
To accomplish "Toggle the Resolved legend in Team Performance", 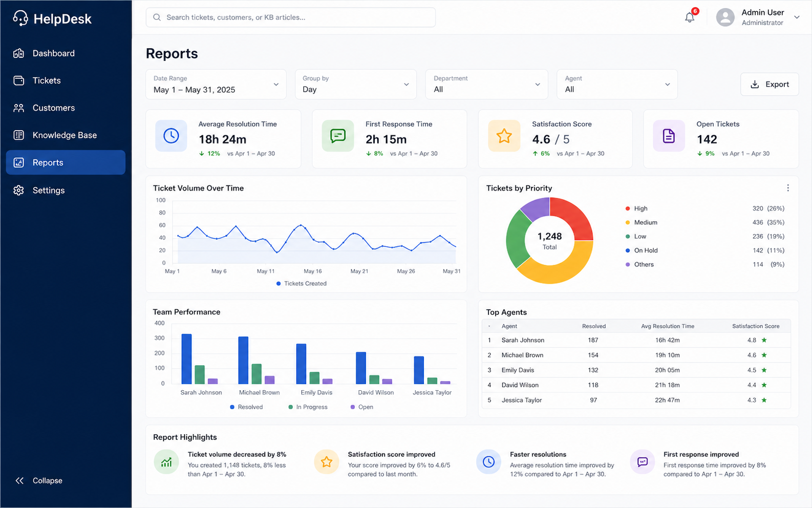I will tap(246, 407).
